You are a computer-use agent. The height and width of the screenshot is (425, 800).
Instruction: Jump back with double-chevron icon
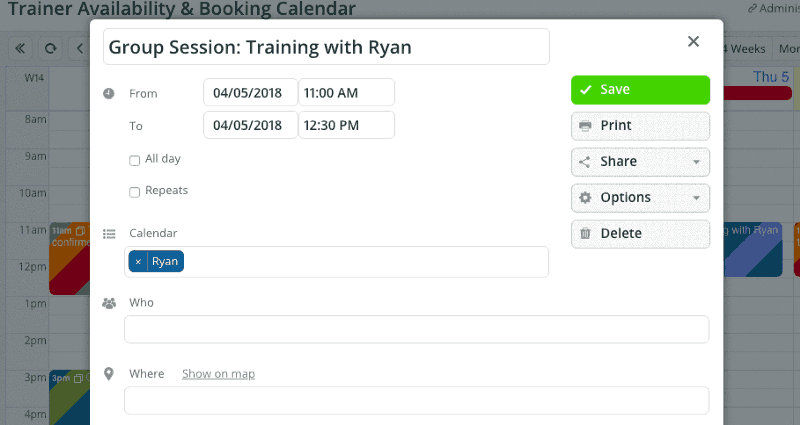(x=20, y=48)
